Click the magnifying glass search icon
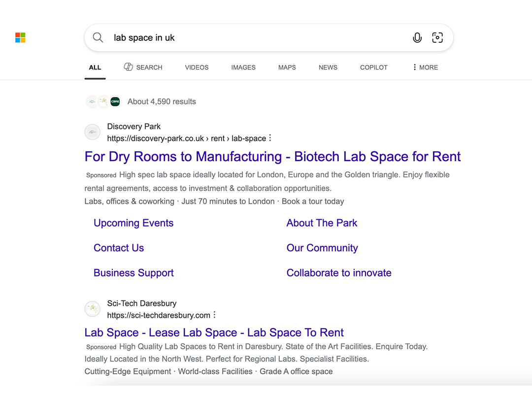 click(98, 38)
